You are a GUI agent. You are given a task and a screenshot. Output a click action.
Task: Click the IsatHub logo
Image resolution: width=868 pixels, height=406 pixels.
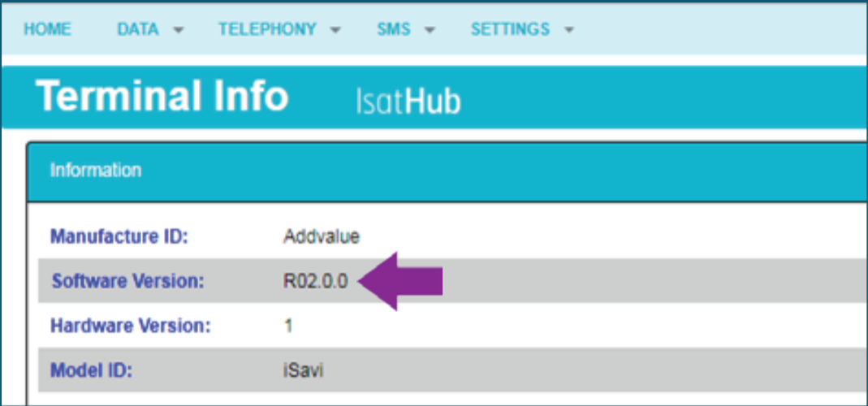point(408,102)
